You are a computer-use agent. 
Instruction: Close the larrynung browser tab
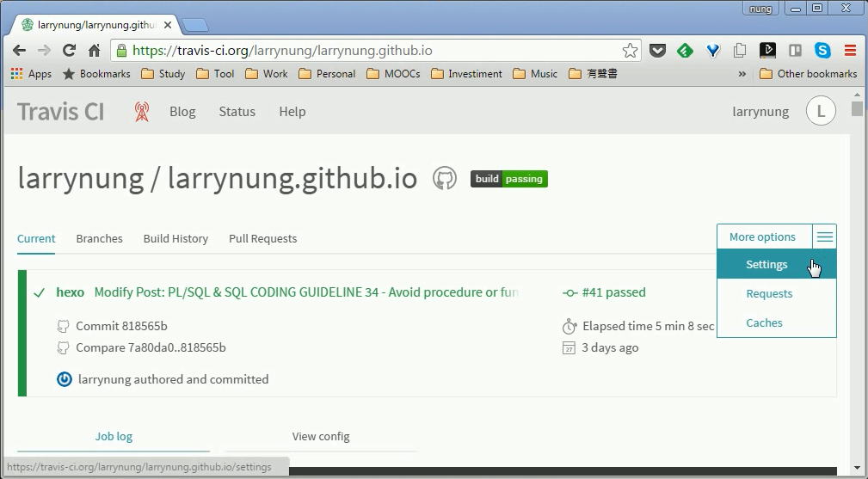pos(168,25)
